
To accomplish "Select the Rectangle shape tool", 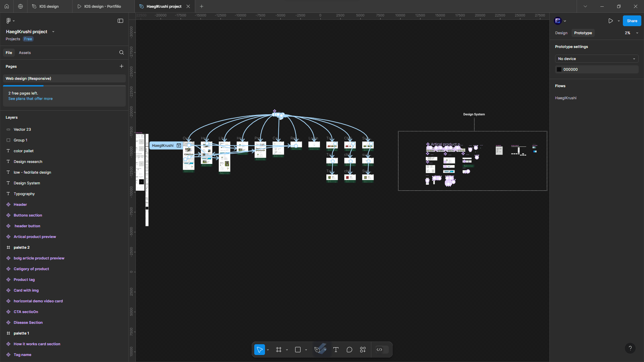I will [298, 350].
